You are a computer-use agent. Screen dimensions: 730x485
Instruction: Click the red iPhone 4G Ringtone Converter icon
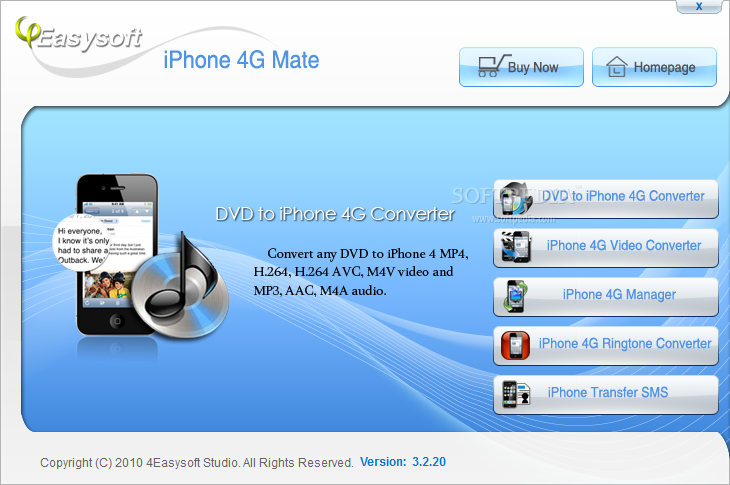pos(515,345)
